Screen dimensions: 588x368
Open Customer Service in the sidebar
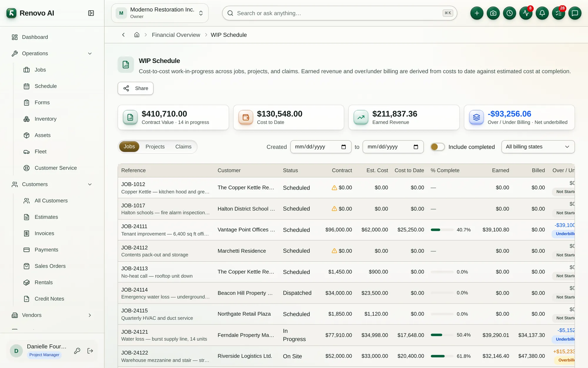click(58, 168)
